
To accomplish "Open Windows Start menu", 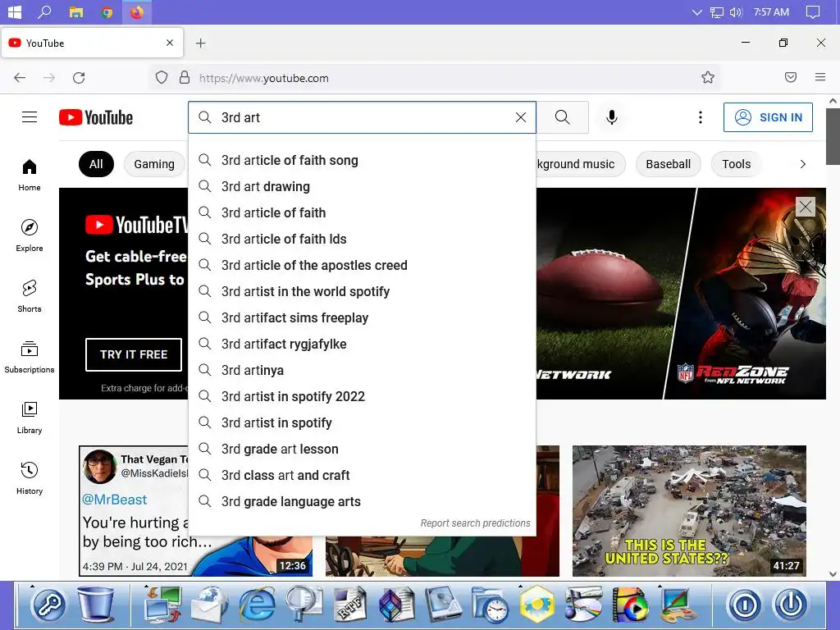I will pyautogui.click(x=15, y=11).
